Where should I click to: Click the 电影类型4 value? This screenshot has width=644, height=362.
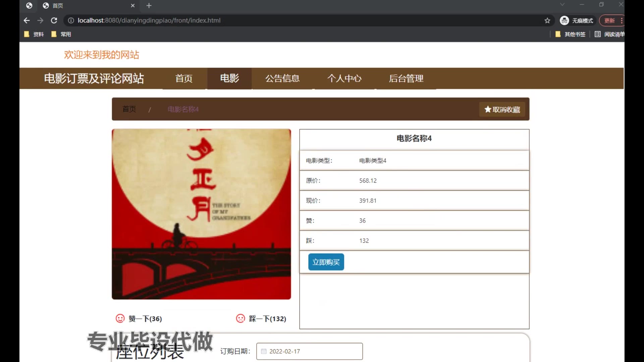(x=373, y=161)
